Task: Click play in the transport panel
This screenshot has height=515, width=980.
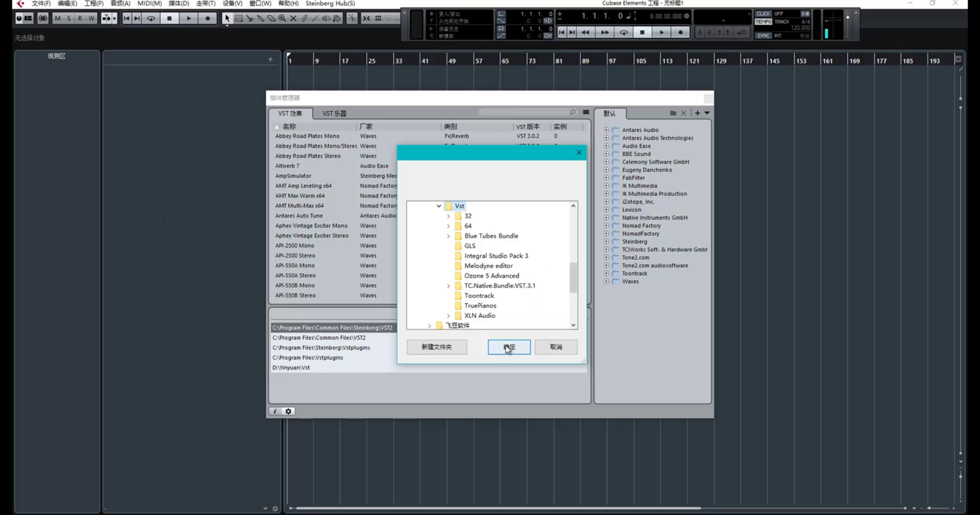Action: click(661, 32)
